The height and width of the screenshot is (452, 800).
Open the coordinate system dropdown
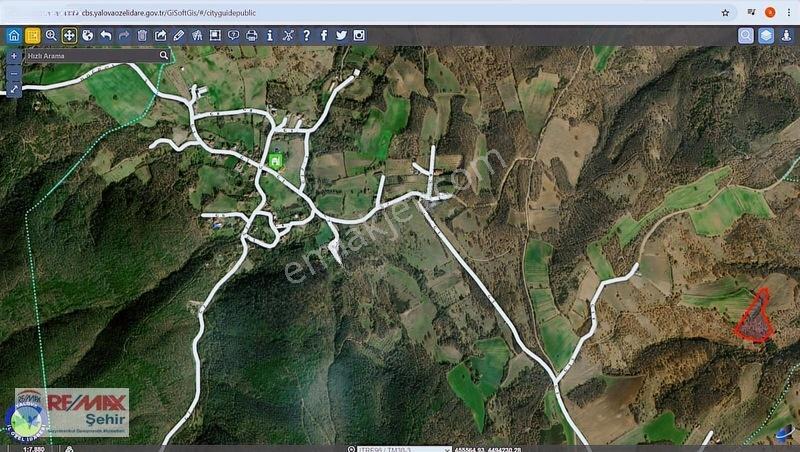[x=403, y=449]
